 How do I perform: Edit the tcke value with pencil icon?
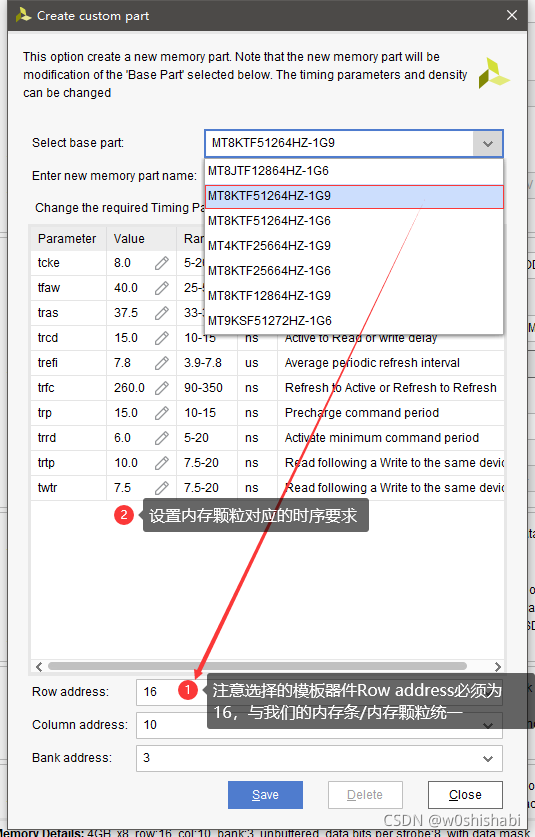point(162,263)
